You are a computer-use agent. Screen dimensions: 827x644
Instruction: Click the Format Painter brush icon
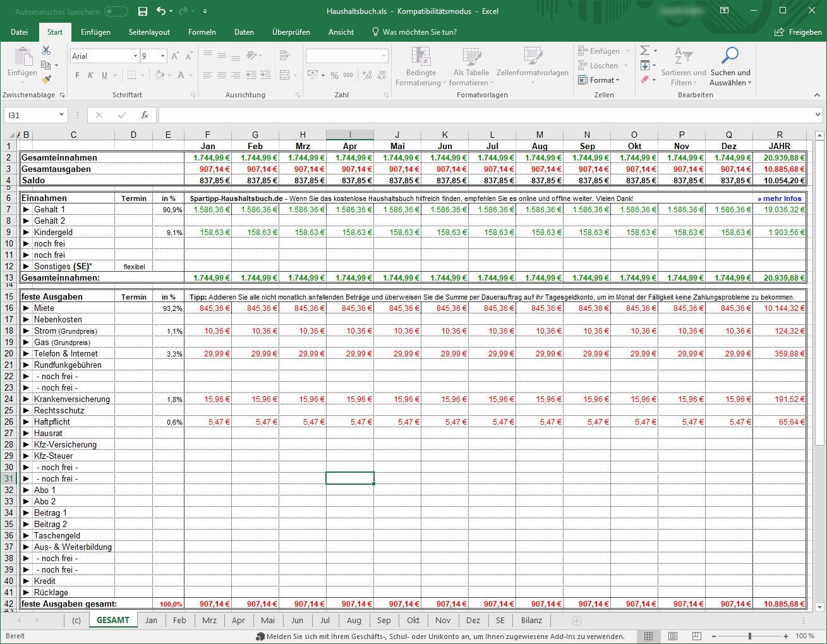pos(46,80)
